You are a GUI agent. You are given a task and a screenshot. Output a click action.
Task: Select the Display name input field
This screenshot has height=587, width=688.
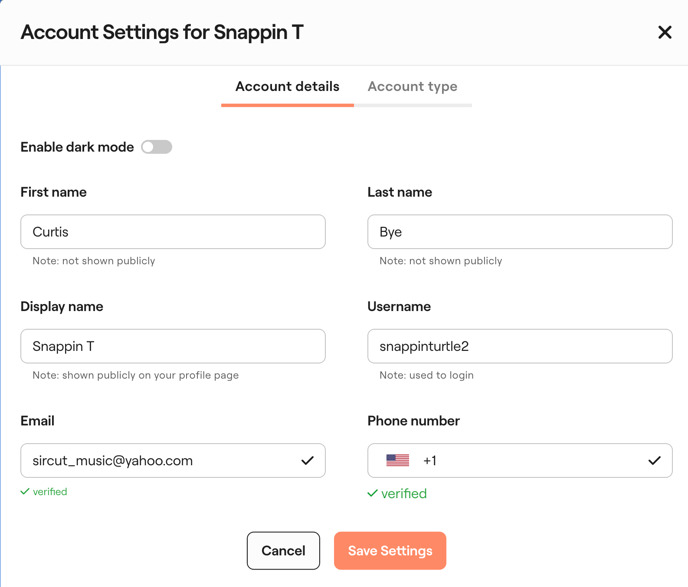tap(173, 346)
